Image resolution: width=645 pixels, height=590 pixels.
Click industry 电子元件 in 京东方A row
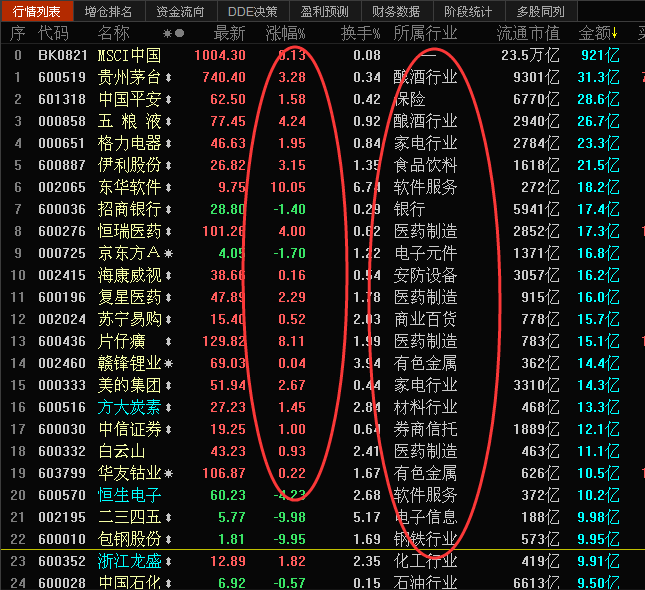click(x=425, y=253)
